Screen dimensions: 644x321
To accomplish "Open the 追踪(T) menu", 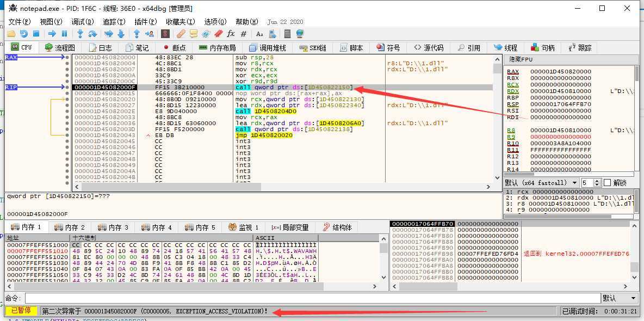I will 114,22.
